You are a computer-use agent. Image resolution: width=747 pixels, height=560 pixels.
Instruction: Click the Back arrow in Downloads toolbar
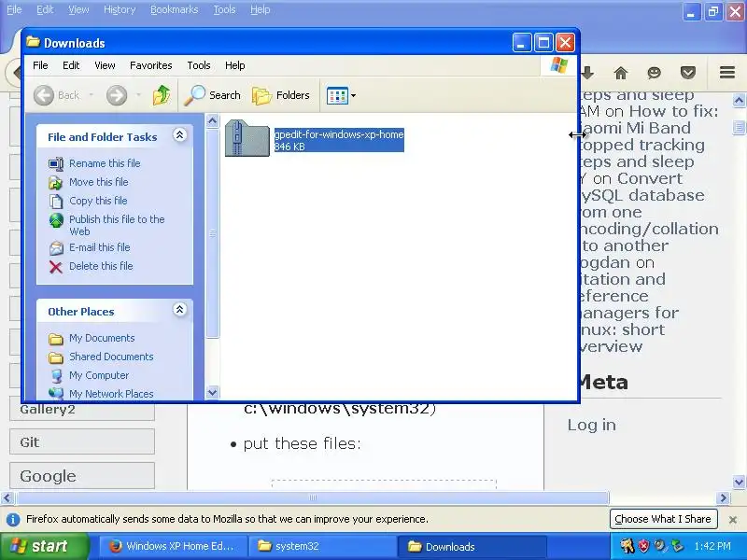[x=44, y=95]
